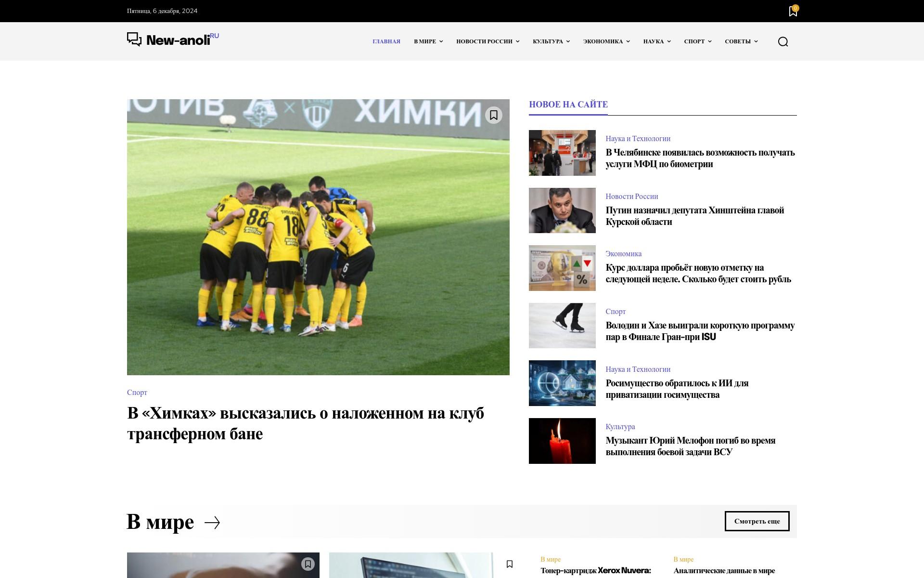This screenshot has width=924, height=578.
Task: Open Росимущество ИИ article headline
Action: click(677, 389)
